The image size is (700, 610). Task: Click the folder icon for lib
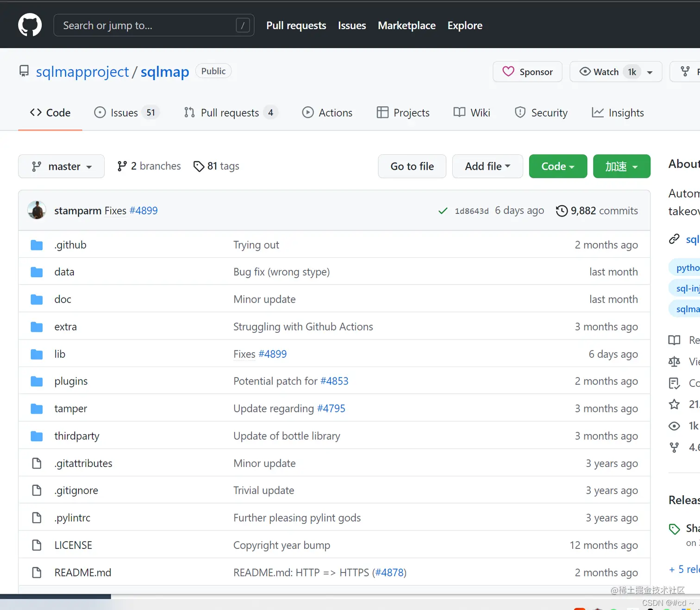point(37,354)
